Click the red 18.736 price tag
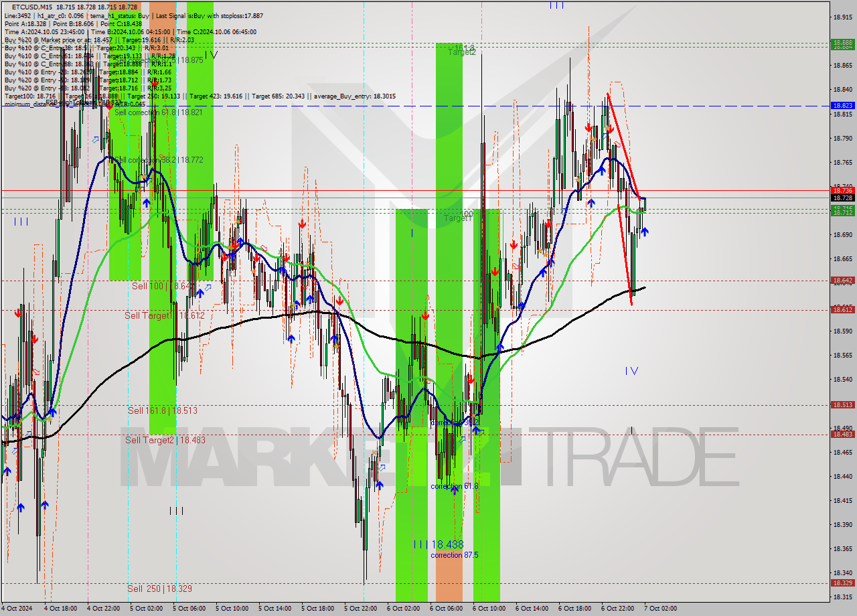 (842, 191)
